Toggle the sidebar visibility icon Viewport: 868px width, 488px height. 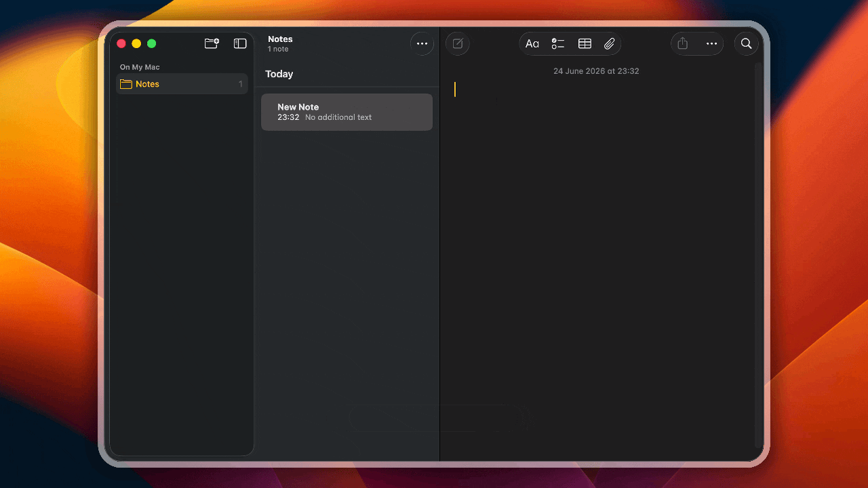(240, 43)
